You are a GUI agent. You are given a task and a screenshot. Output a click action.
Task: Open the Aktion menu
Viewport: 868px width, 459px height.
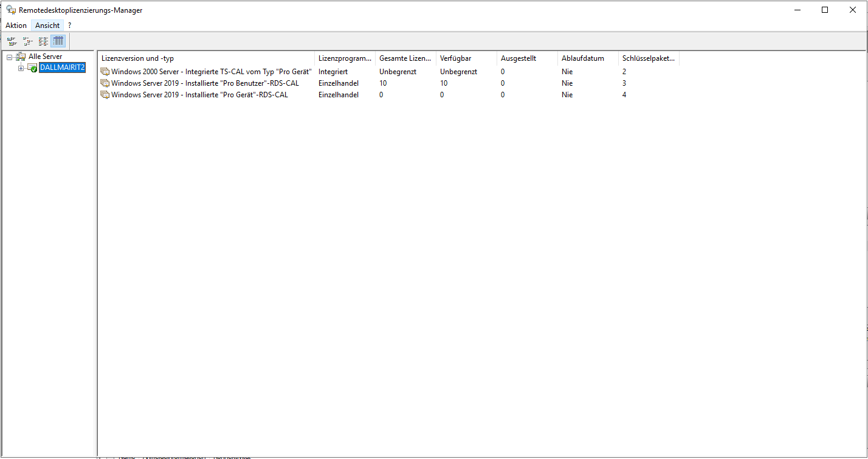tap(16, 26)
